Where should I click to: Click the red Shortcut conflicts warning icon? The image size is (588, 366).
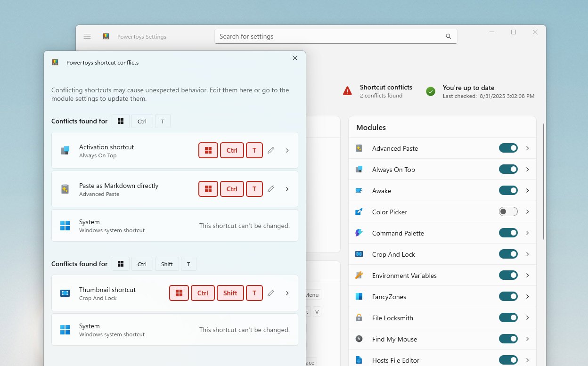click(347, 91)
